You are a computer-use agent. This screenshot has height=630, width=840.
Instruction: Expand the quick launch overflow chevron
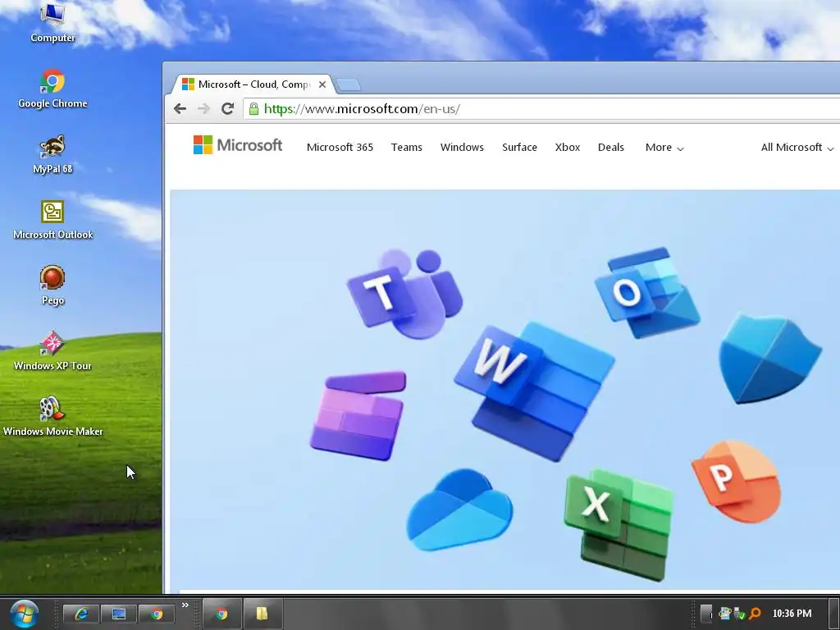pos(185,605)
